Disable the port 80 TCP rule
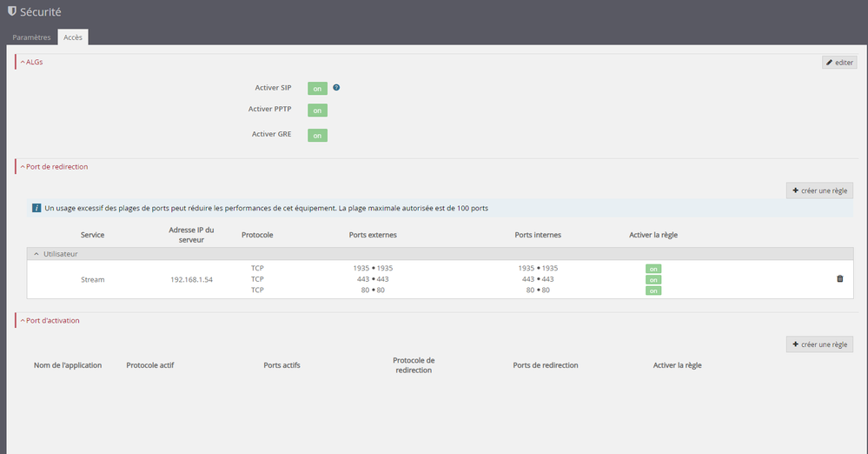Screen dimensions: 868x454 click(x=653, y=290)
